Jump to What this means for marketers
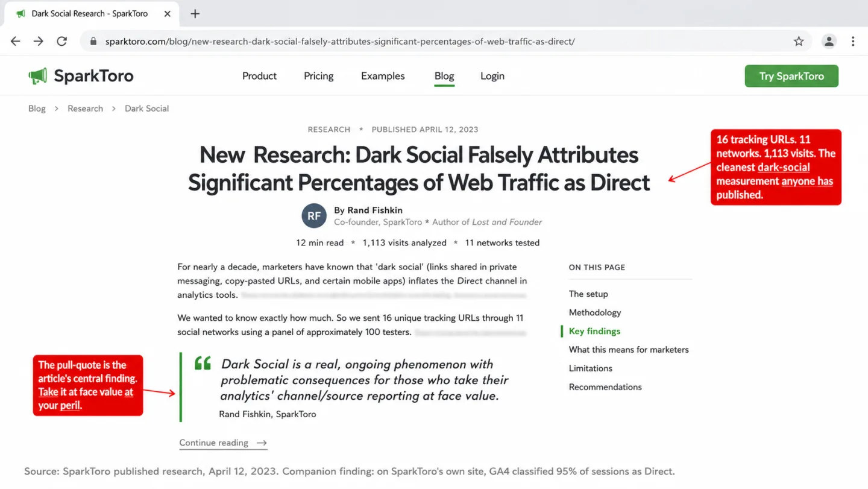The height and width of the screenshot is (489, 868). (x=629, y=350)
